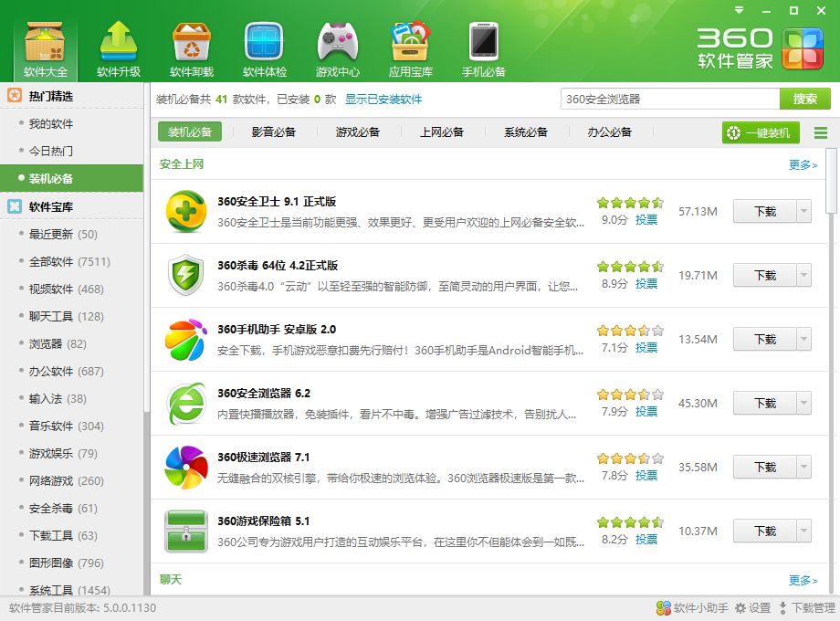Expand download options for 360安全浏览器
The image size is (840, 621).
click(x=803, y=403)
